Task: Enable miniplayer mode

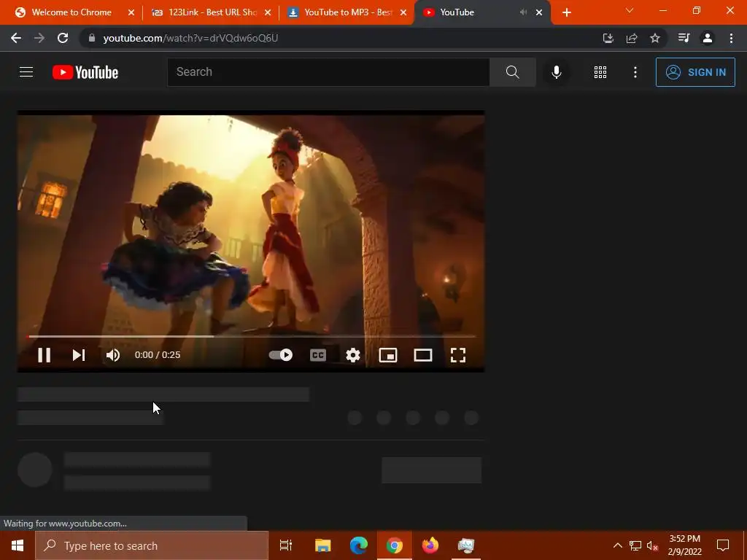Action: [388, 355]
